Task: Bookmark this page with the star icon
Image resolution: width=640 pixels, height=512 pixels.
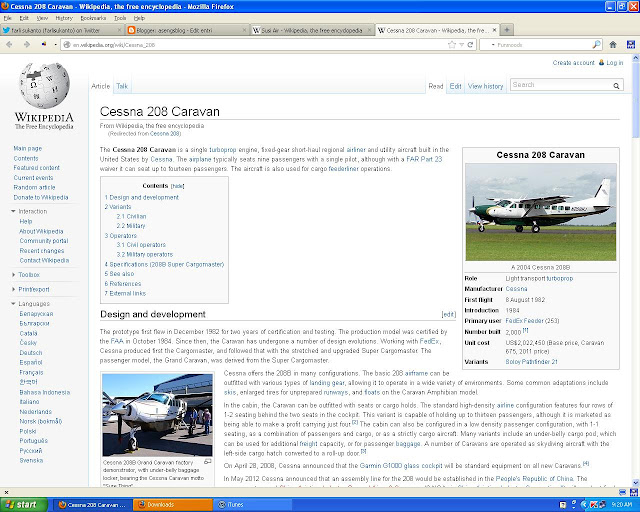Action: (451, 45)
